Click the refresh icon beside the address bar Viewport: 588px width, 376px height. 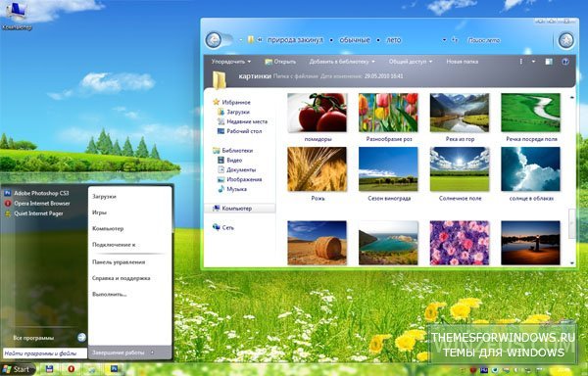tap(455, 39)
